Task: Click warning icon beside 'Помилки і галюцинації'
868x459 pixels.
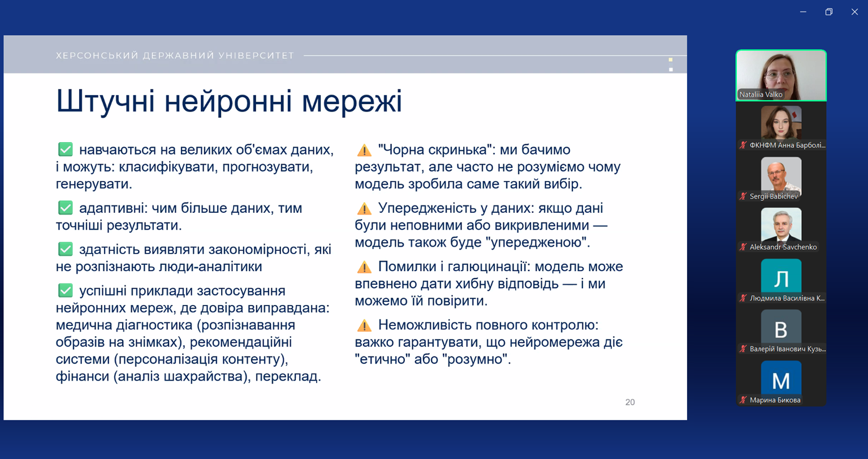Action: tap(364, 267)
